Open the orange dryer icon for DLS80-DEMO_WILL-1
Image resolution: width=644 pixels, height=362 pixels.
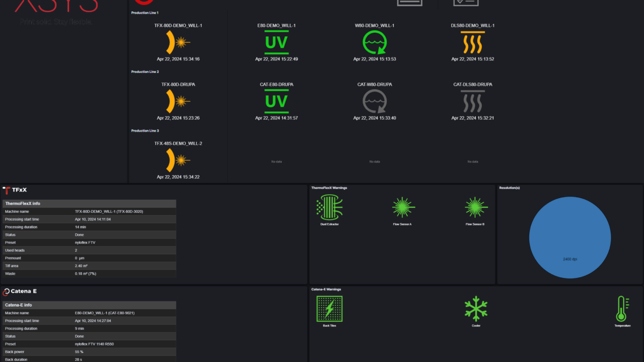[472, 42]
